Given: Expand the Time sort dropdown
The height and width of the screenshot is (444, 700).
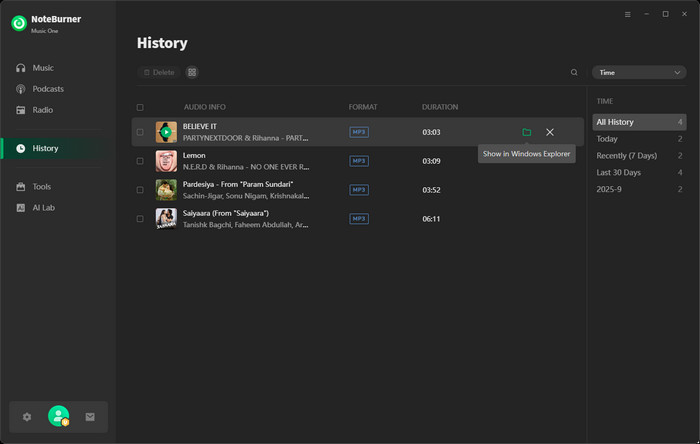Looking at the screenshot, I should (x=638, y=73).
